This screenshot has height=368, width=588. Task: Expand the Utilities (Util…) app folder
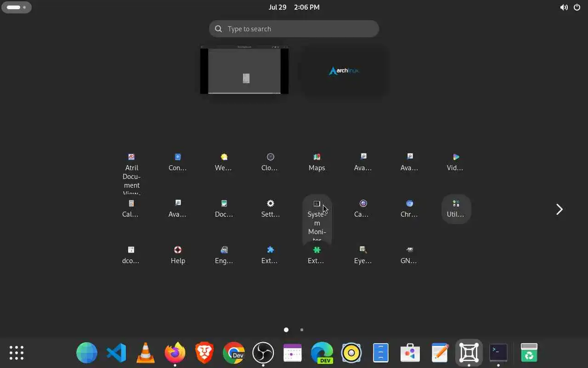(456, 209)
